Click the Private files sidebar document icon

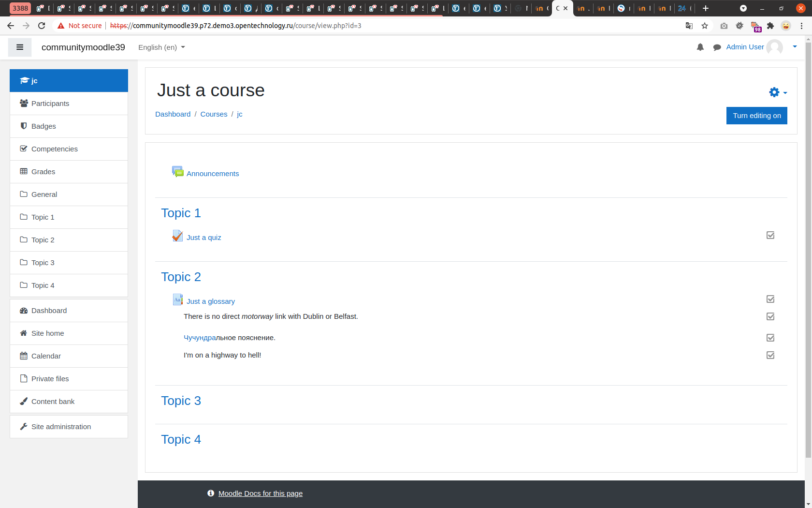click(24, 378)
